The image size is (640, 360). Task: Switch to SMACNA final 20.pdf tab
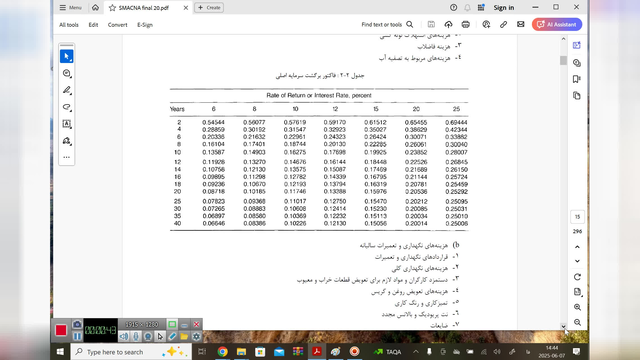pos(144,8)
